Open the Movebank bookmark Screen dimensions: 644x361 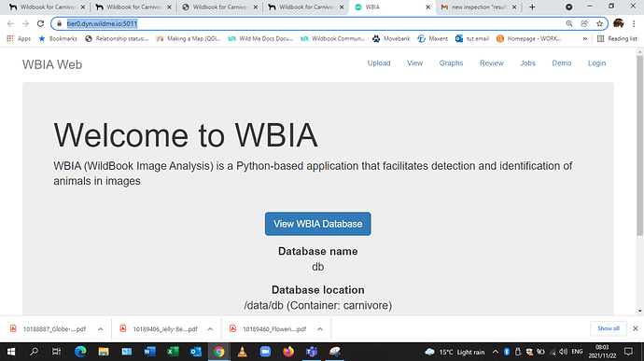tap(391, 38)
